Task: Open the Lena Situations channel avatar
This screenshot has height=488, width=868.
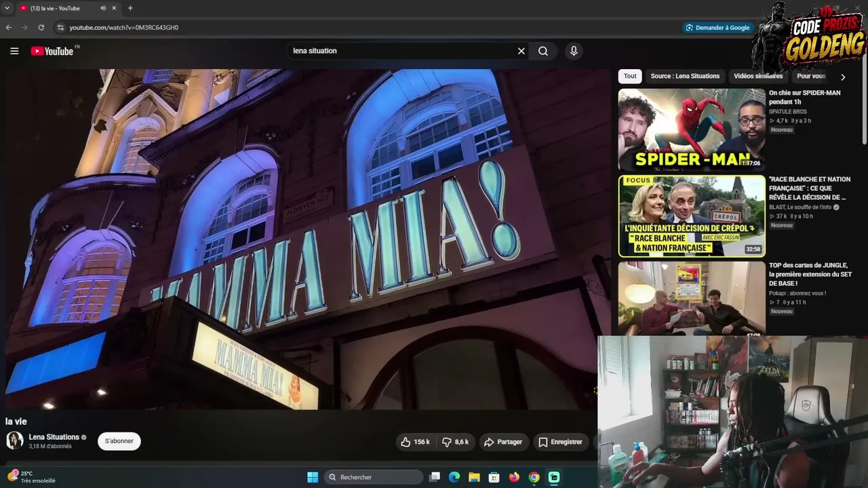Action: point(15,441)
